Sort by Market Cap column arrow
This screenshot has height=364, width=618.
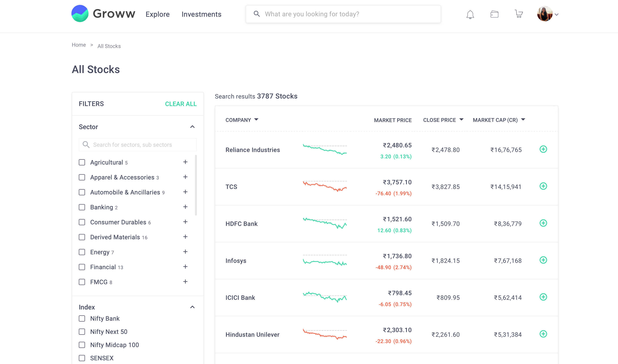[523, 119]
